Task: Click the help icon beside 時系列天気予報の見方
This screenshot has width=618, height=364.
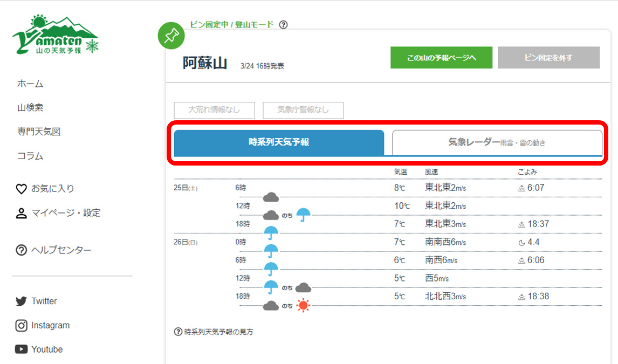Action: click(x=178, y=332)
